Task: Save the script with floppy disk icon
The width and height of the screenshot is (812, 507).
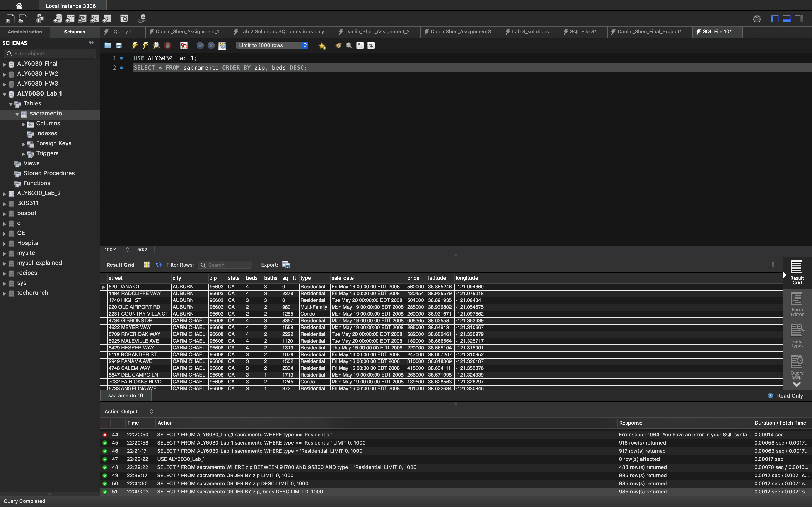Action: click(x=119, y=45)
